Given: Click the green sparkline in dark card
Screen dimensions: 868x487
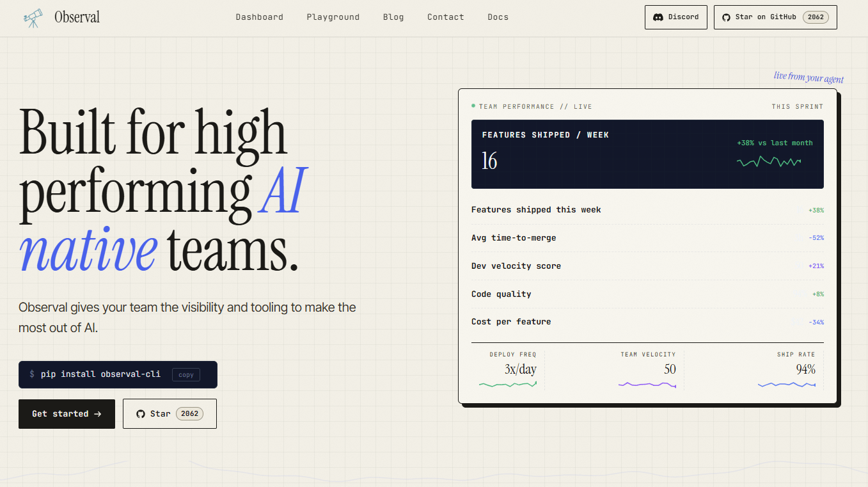Looking at the screenshot, I should click(x=769, y=162).
